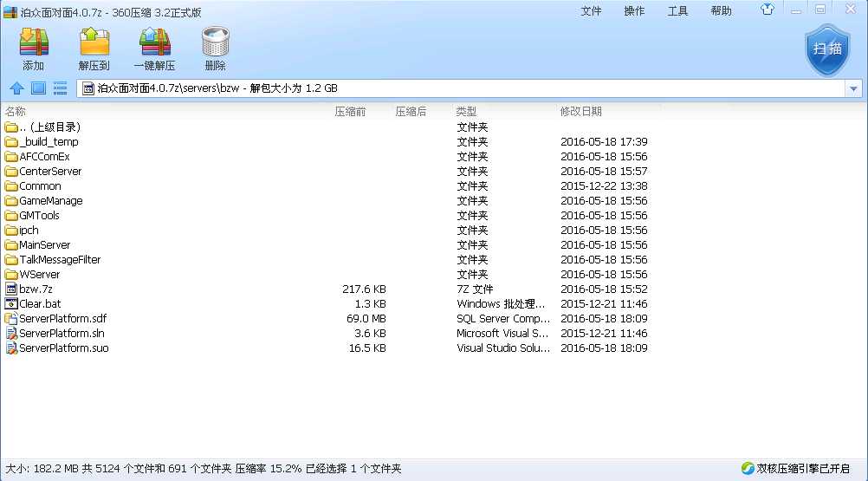Select the ServerPlatform.sln file icon
868x481 pixels.
click(11, 333)
